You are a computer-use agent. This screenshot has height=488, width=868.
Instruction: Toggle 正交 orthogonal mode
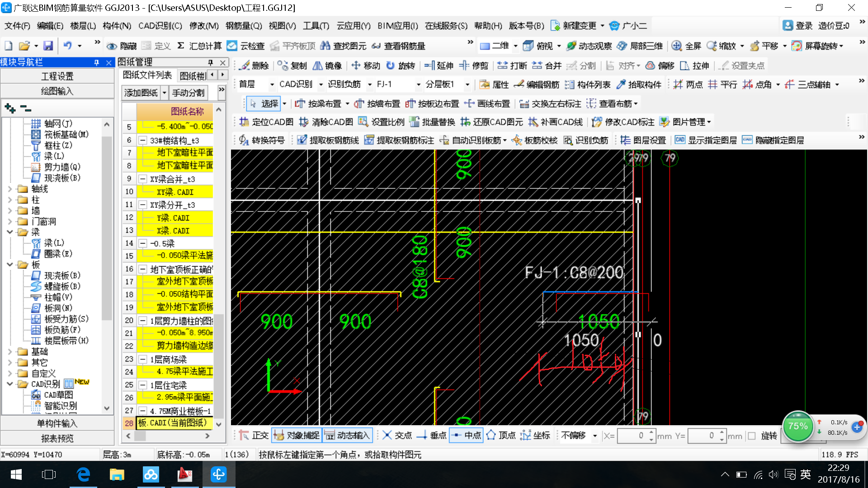coord(254,435)
